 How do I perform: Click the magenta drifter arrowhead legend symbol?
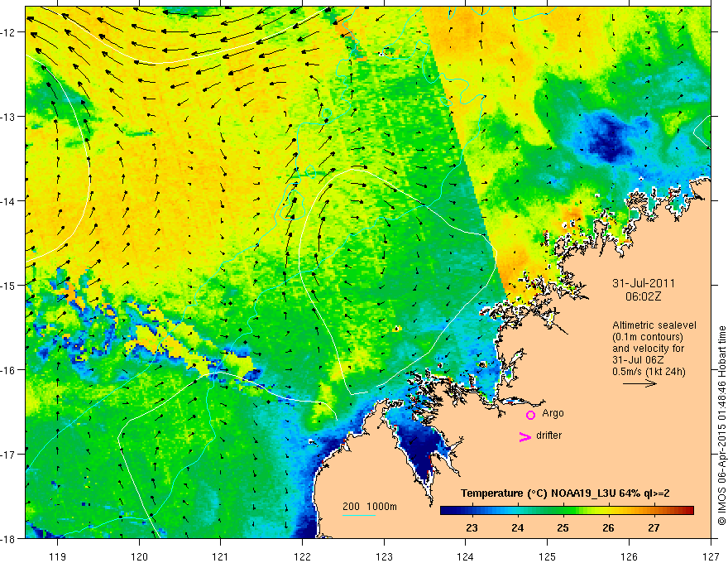(x=524, y=437)
